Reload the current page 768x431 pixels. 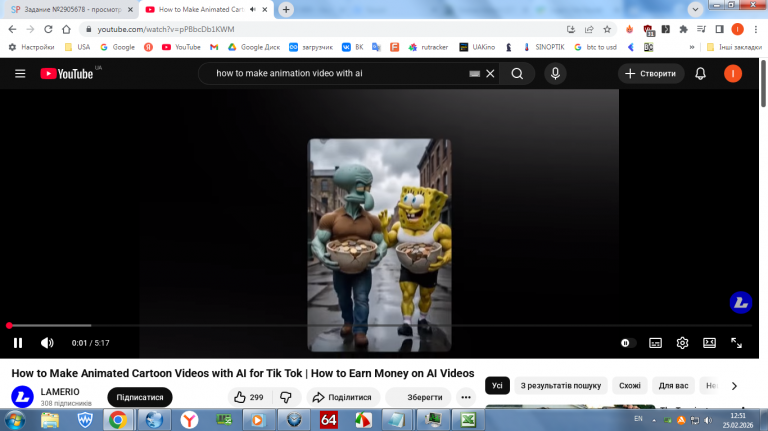[48, 29]
